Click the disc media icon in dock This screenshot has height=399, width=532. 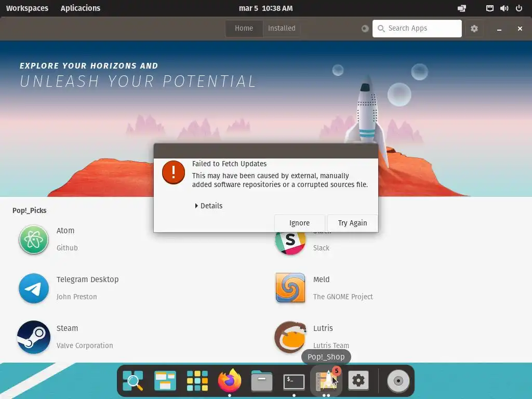tap(398, 381)
